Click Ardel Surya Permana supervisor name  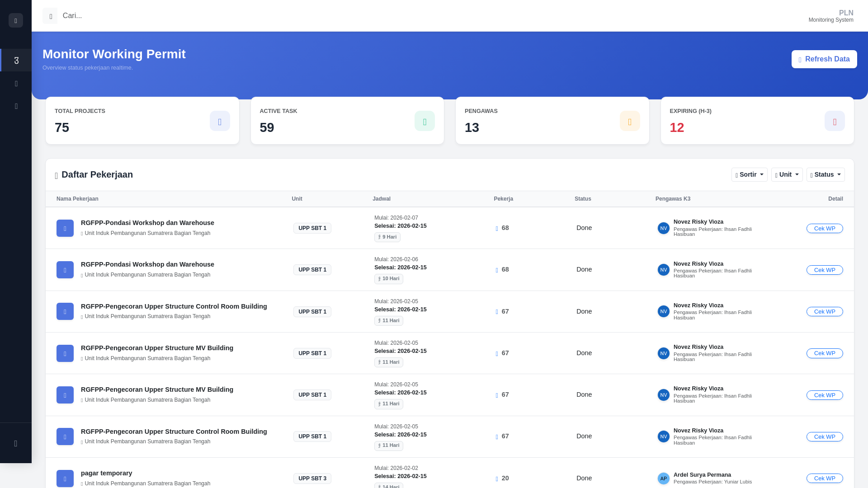pos(702,475)
